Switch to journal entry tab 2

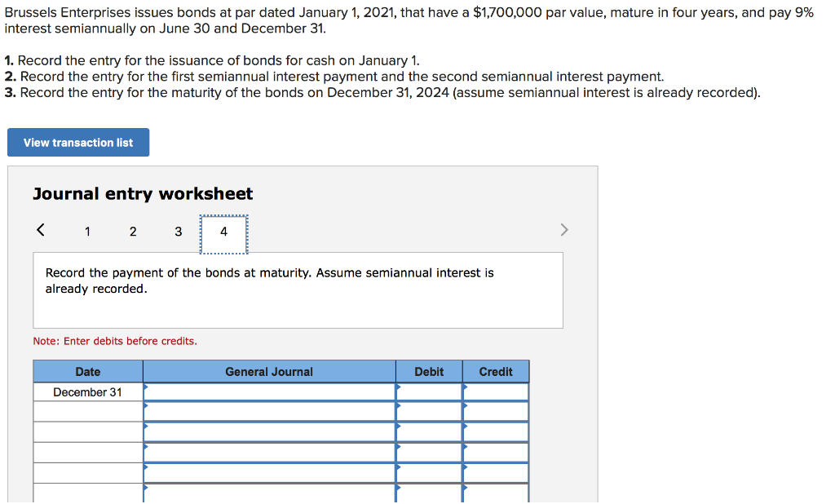[133, 232]
